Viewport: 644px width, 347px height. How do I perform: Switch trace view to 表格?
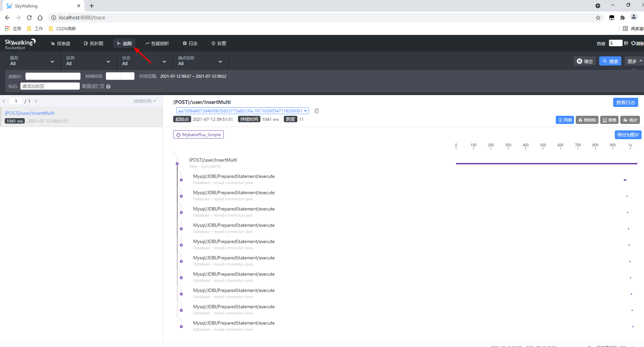(609, 120)
